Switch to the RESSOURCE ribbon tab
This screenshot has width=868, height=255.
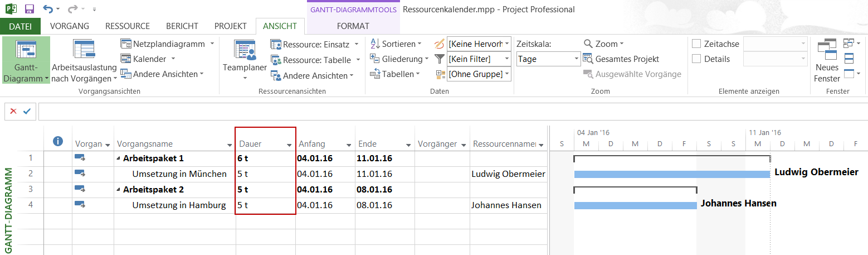pos(127,26)
